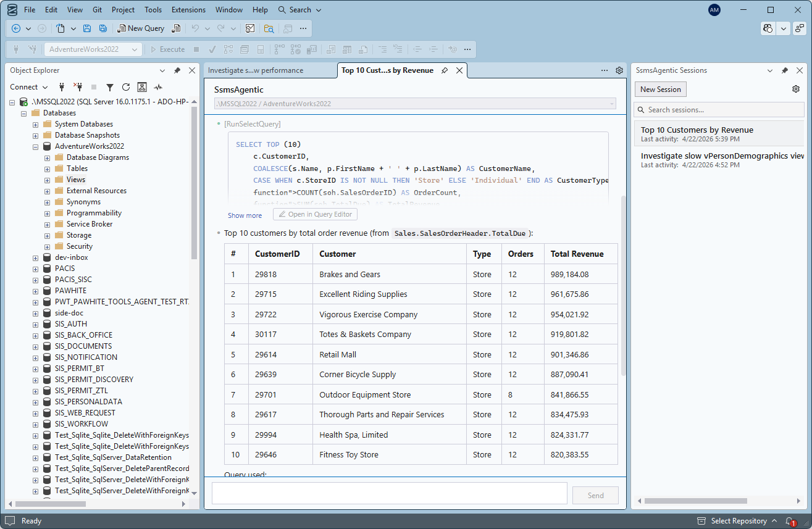The width and height of the screenshot is (812, 529).
Task: Click the notifications bell in status bar
Action: (790, 521)
